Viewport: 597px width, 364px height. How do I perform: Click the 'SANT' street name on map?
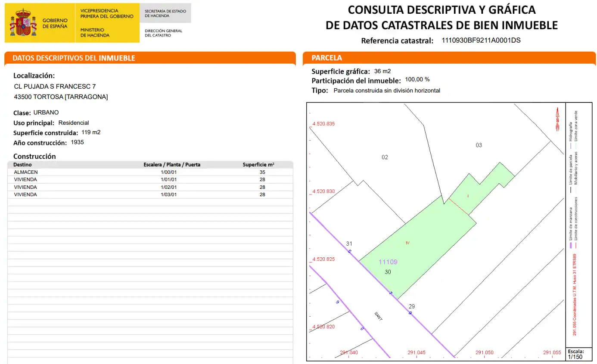[x=379, y=317]
